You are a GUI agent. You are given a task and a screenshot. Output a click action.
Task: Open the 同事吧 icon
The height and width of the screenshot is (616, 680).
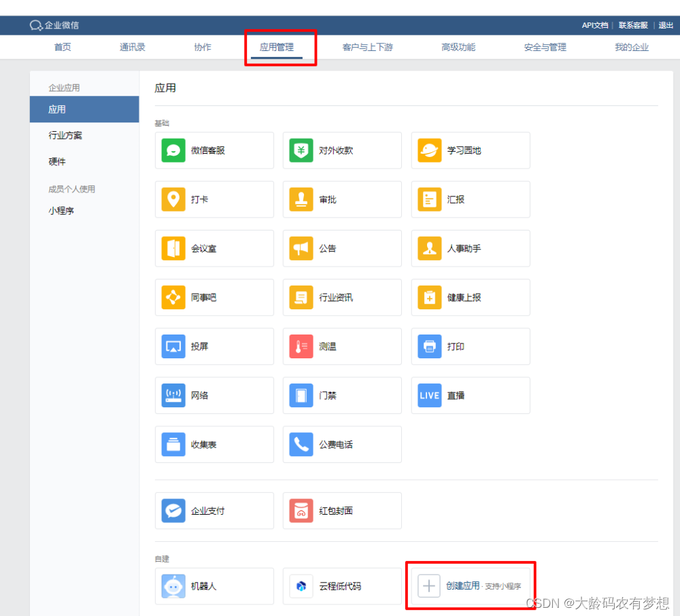tap(173, 297)
